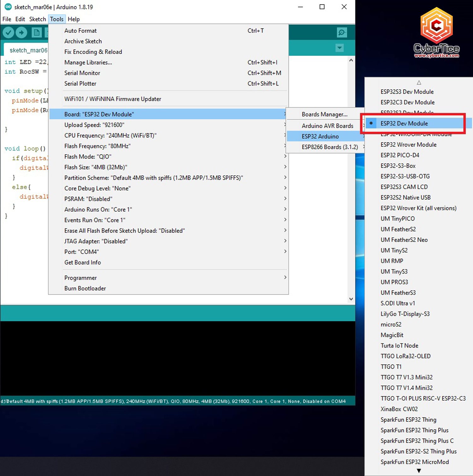Open Boards Manager
Image resolution: width=473 pixels, height=476 pixels.
[x=324, y=114]
